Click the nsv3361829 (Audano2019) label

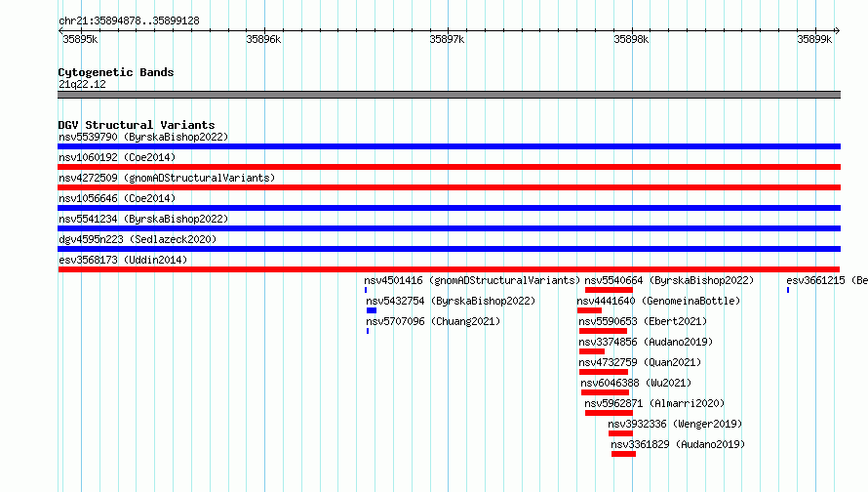point(678,444)
